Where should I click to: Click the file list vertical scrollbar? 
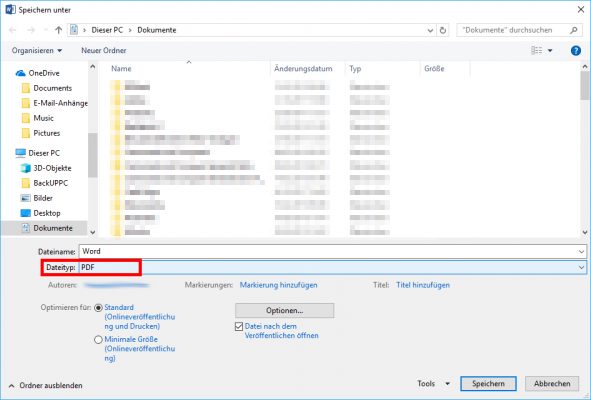coord(585,85)
